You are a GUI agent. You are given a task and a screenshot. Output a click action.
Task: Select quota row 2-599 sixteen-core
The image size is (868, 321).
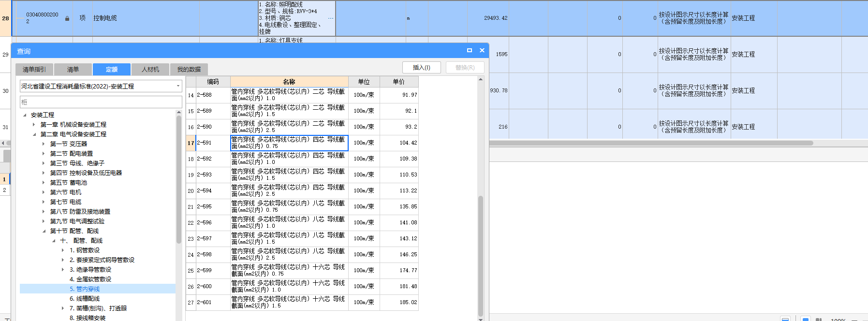click(x=302, y=271)
